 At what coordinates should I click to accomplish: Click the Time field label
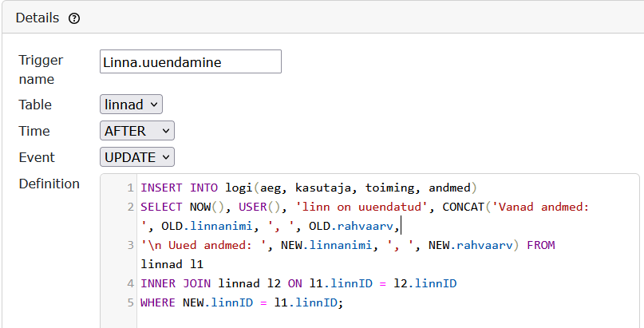point(34,131)
